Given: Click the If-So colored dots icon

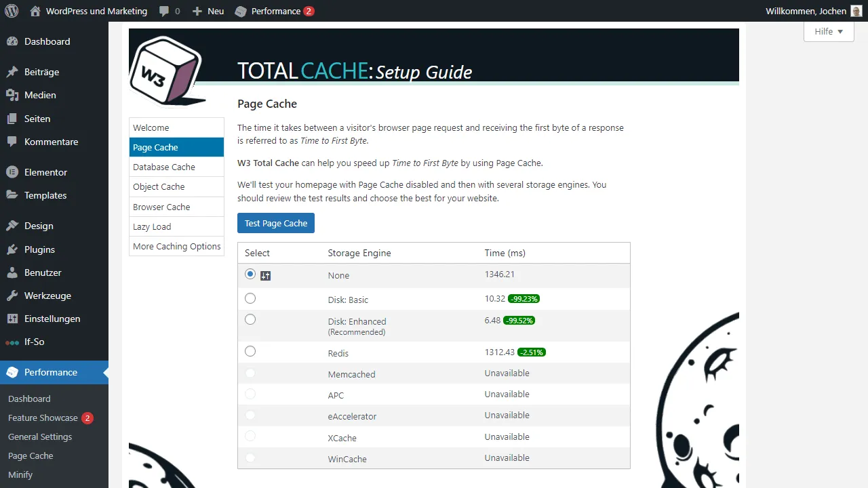Looking at the screenshot, I should click(x=12, y=342).
